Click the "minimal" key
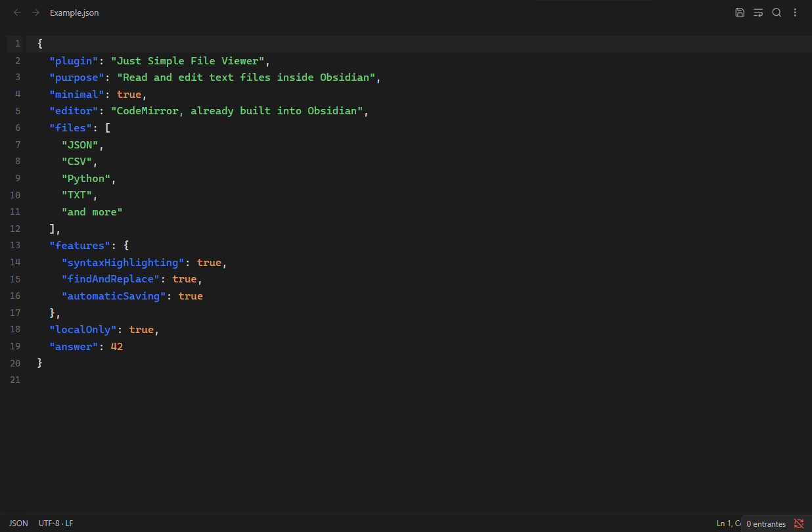 (78, 95)
